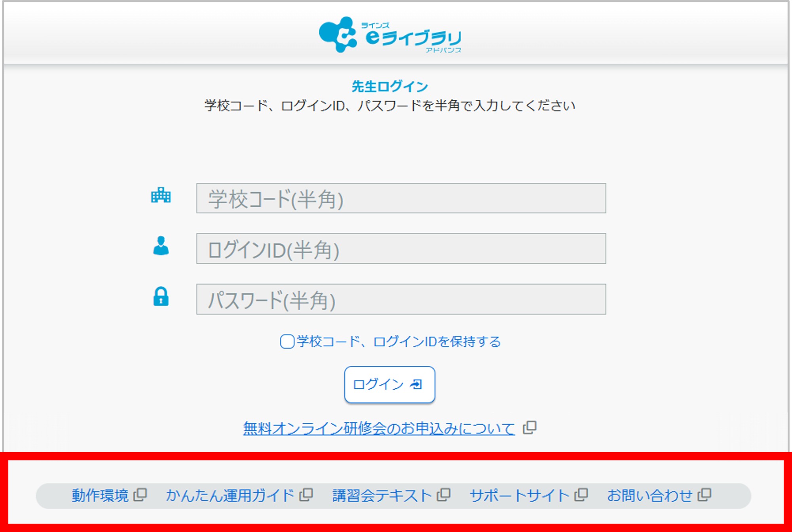Focus the ログインID(半角) input field
Image resolution: width=792 pixels, height=532 pixels.
[401, 249]
